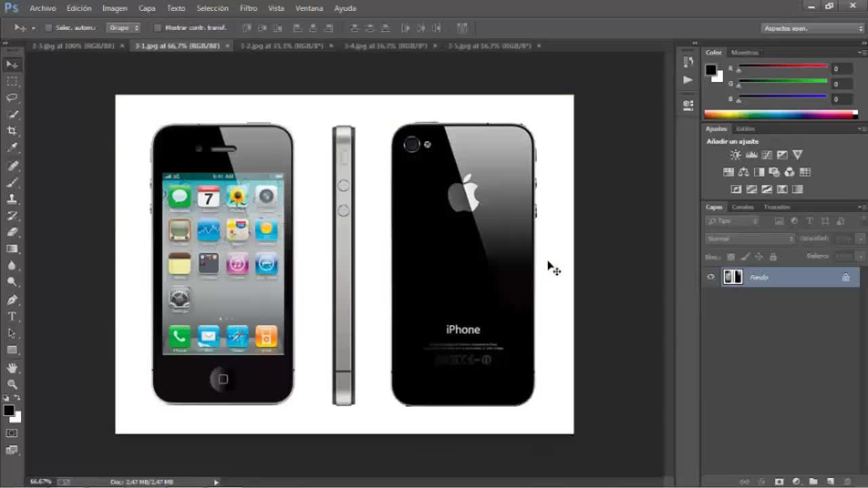Switch to the Canales tab

(x=743, y=207)
